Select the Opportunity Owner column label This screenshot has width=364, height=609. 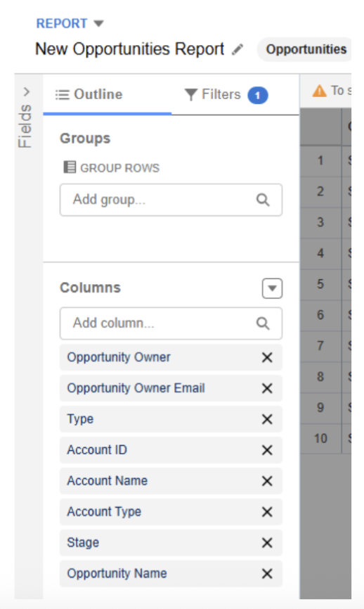coord(119,357)
